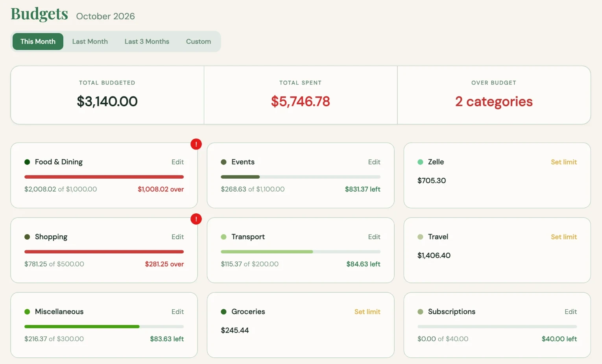Click the Travel category name
602x364 pixels.
[x=438, y=237]
